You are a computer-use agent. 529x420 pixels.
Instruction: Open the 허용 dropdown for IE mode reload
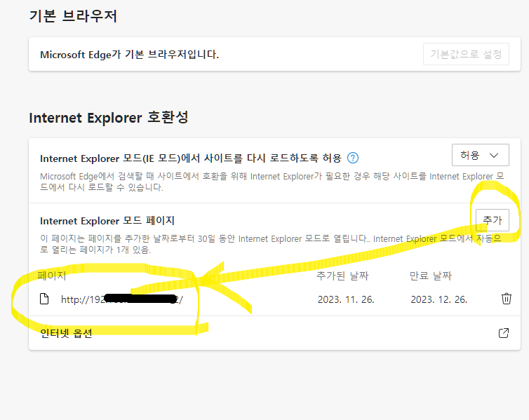pos(480,155)
